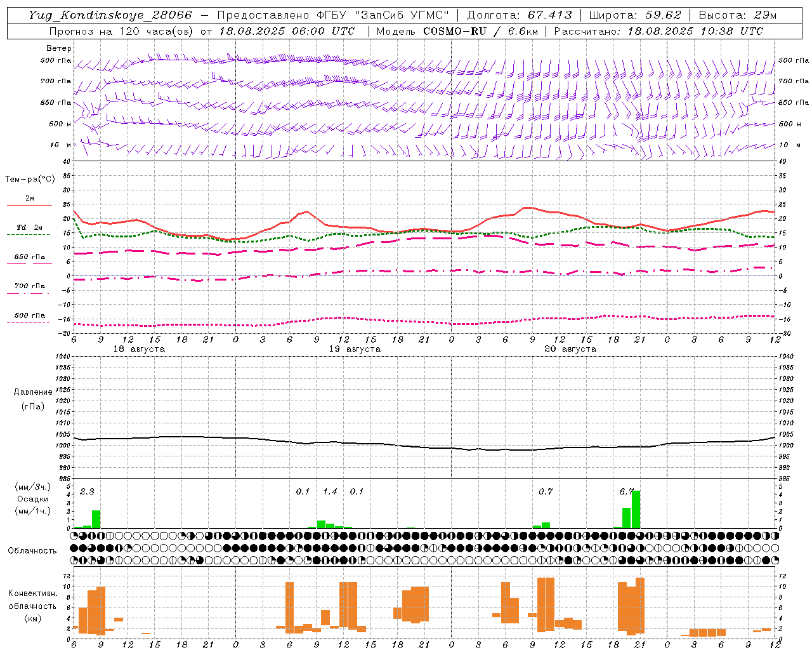Click the Высота: 29м header field
Screen dimensions: 812x650
pos(737,15)
